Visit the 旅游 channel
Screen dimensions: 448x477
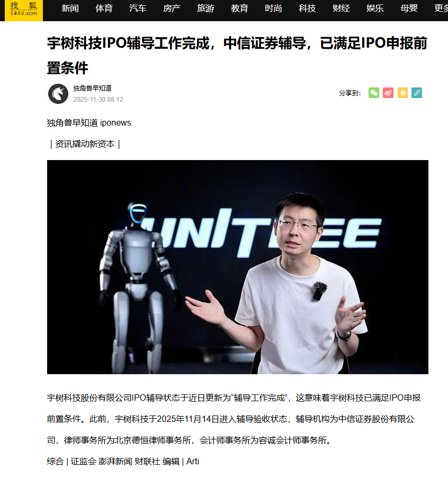click(x=205, y=8)
